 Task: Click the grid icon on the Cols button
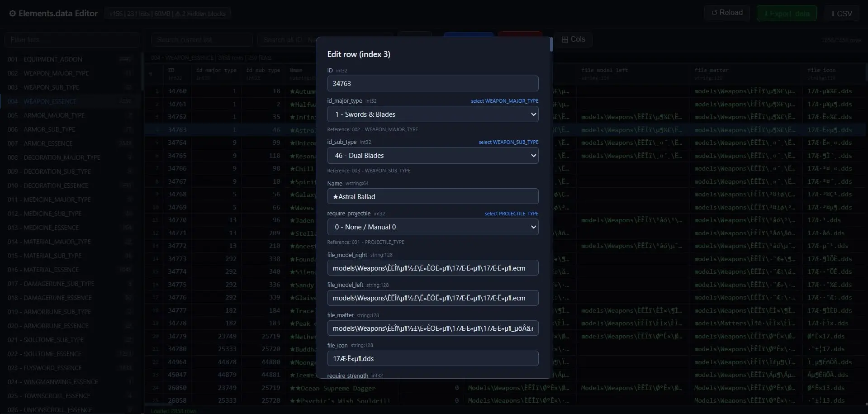click(565, 39)
